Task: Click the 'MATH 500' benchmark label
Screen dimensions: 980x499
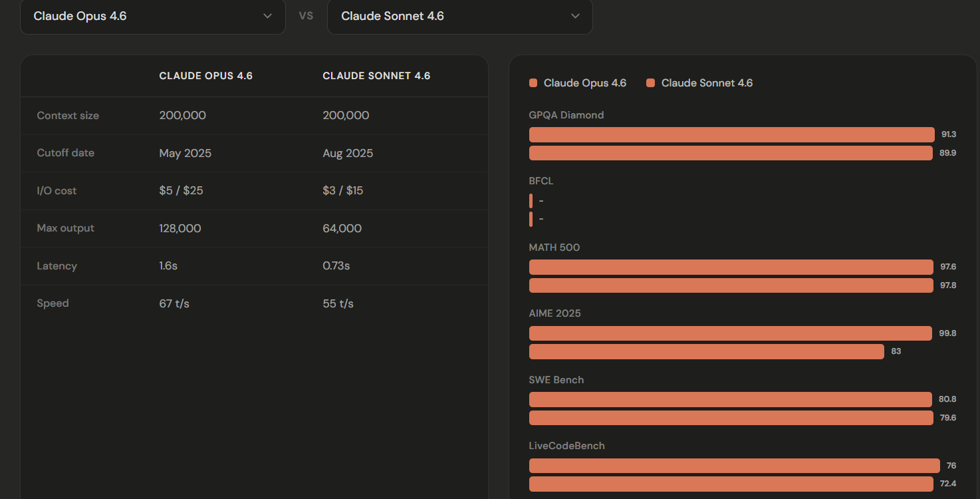Action: click(x=554, y=248)
